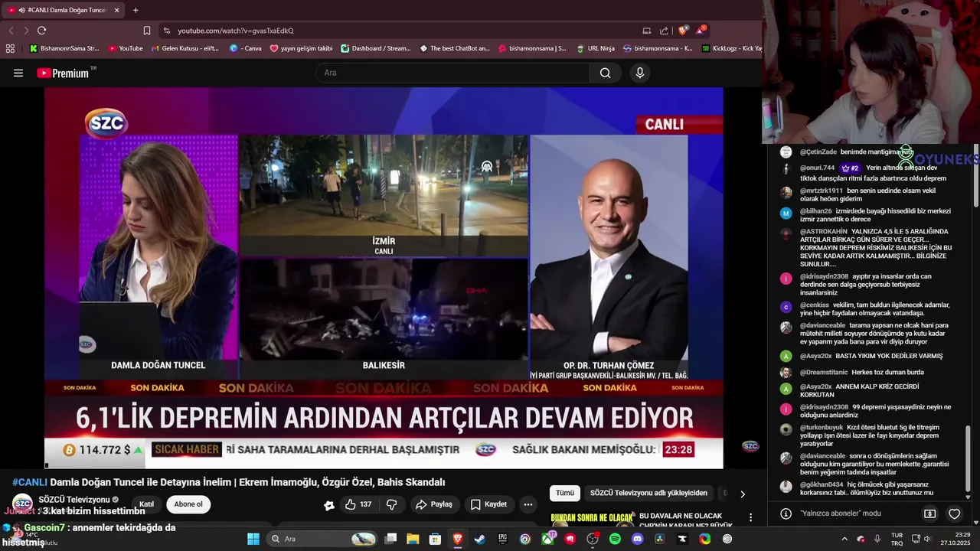Image resolution: width=980 pixels, height=551 pixels.
Task: Start voice search with microphone icon
Action: [640, 73]
